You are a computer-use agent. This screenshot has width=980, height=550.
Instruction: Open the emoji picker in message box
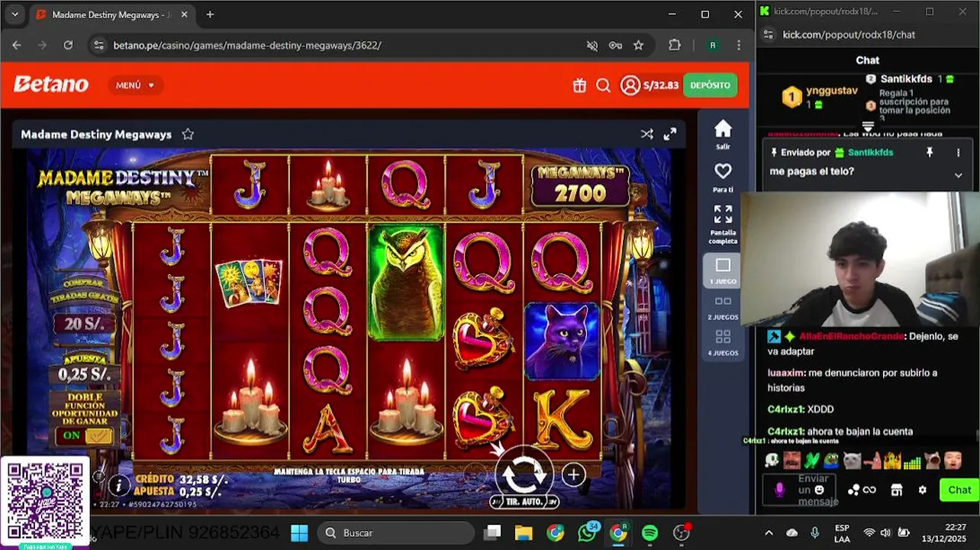click(819, 490)
